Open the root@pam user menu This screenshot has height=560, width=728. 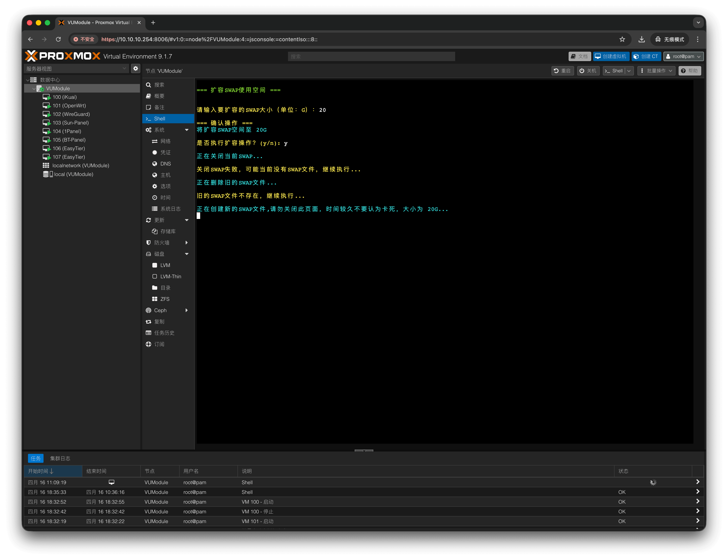coord(683,56)
